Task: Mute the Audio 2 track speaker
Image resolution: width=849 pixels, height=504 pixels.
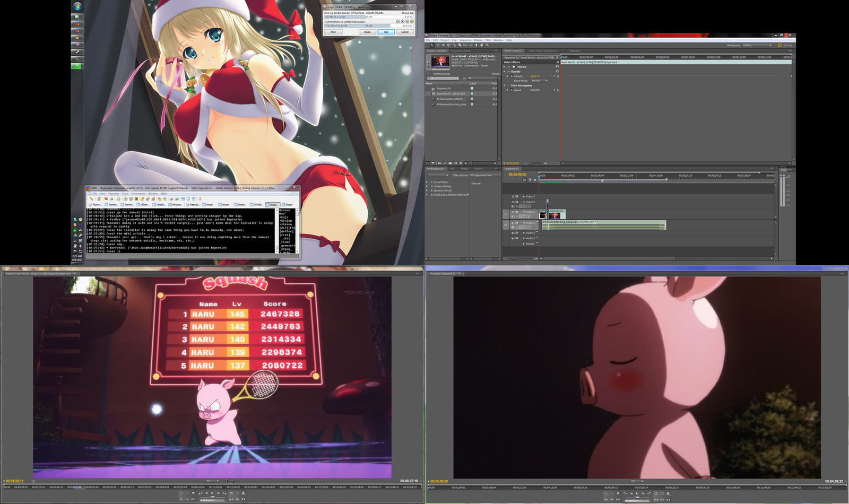Action: (x=513, y=233)
